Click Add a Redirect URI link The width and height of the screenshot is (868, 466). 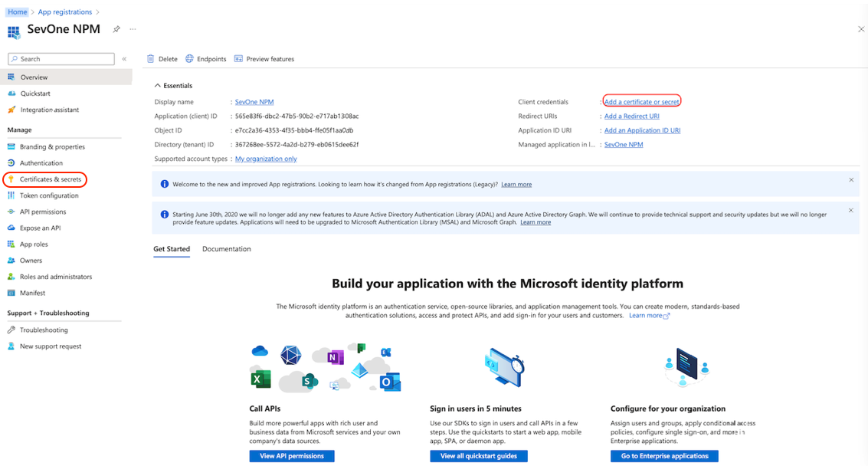point(631,116)
